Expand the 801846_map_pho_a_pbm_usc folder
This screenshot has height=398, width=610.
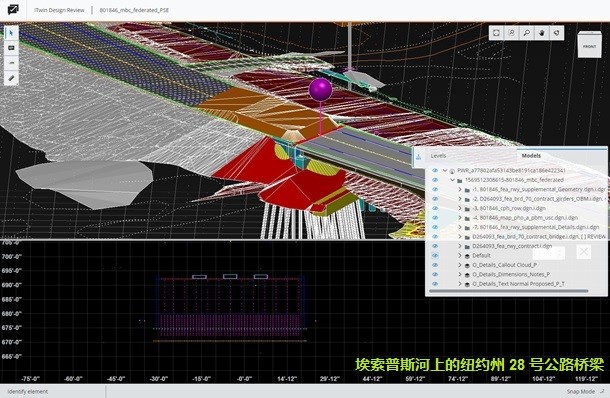[x=460, y=218]
